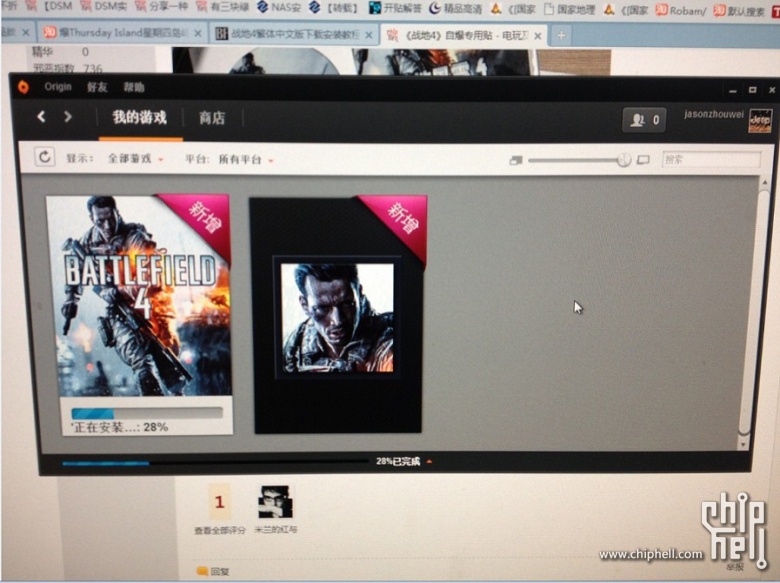Switch to the 我的游戏 tab

click(x=140, y=117)
